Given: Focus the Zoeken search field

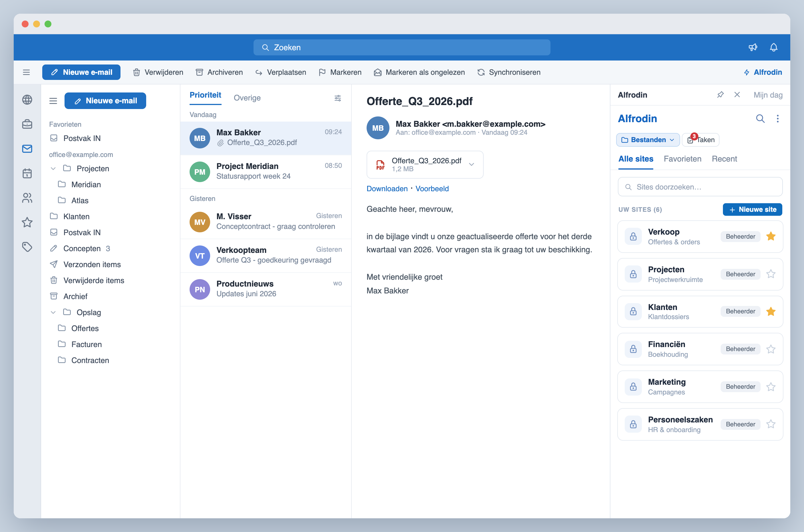Looking at the screenshot, I should click(x=401, y=47).
